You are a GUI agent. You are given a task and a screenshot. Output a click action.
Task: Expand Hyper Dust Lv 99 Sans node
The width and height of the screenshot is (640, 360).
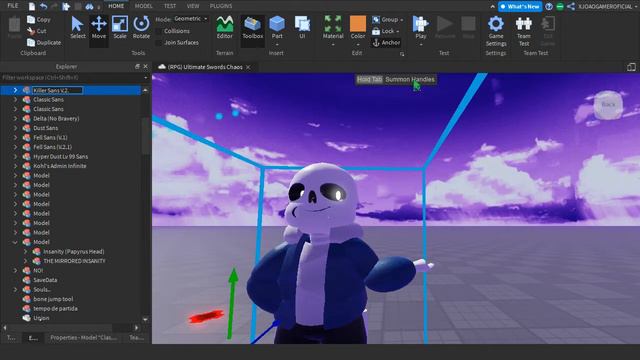15,156
